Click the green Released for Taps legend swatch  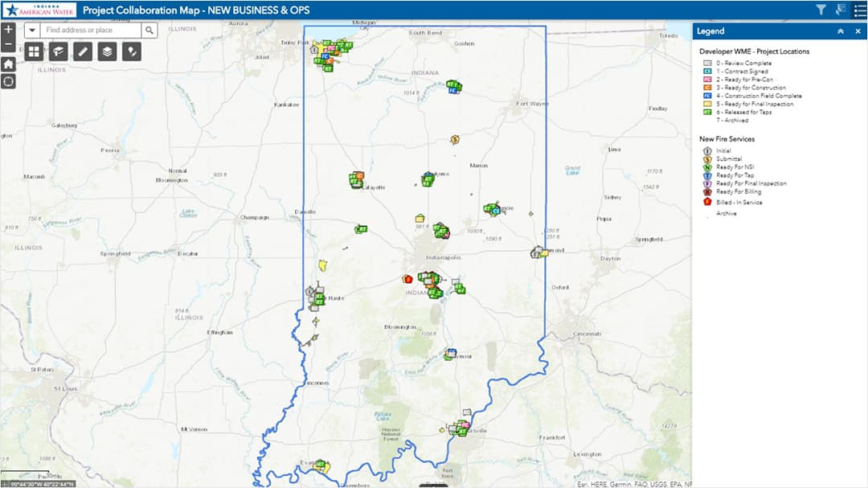point(707,112)
